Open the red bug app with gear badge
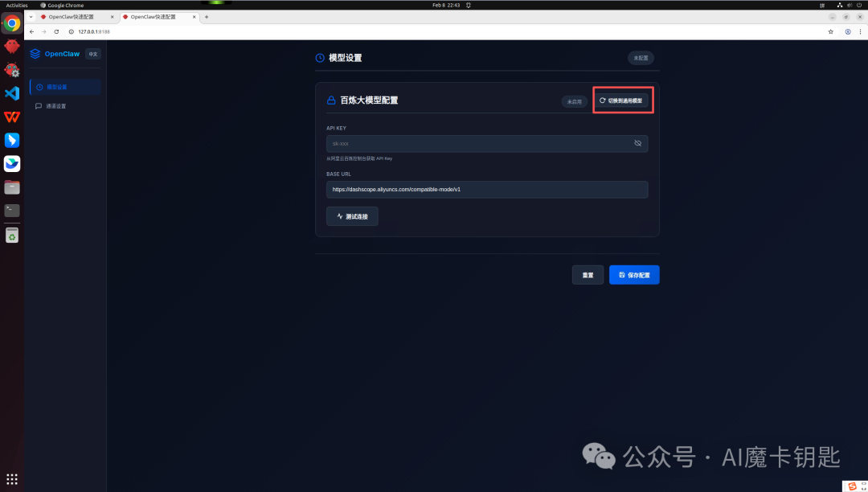The image size is (868, 492). (x=11, y=70)
